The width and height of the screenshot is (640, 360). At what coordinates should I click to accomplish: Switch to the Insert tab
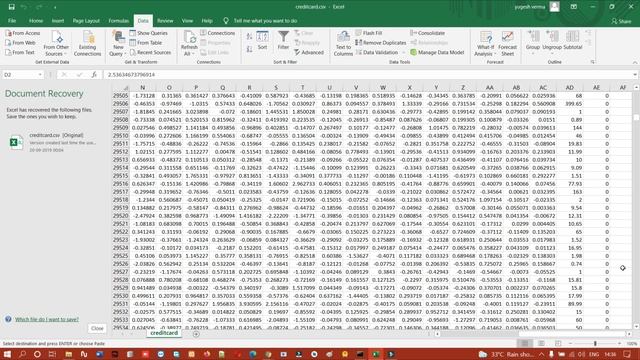(x=58, y=21)
